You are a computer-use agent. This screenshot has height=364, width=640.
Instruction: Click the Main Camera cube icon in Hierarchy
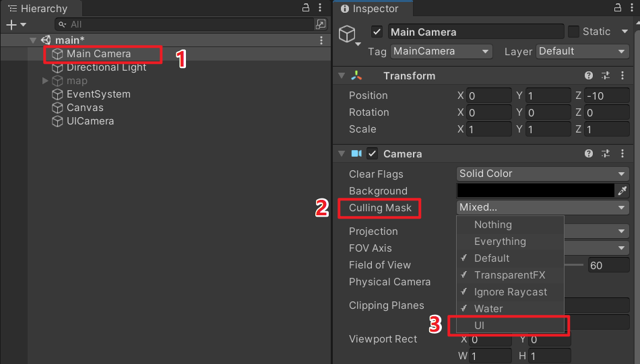coord(57,54)
